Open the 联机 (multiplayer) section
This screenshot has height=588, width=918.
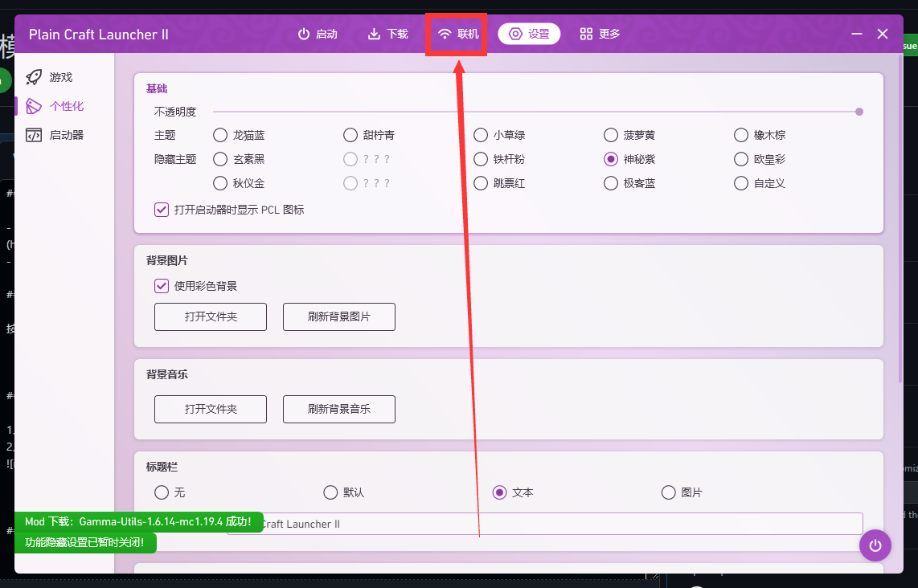click(x=456, y=34)
